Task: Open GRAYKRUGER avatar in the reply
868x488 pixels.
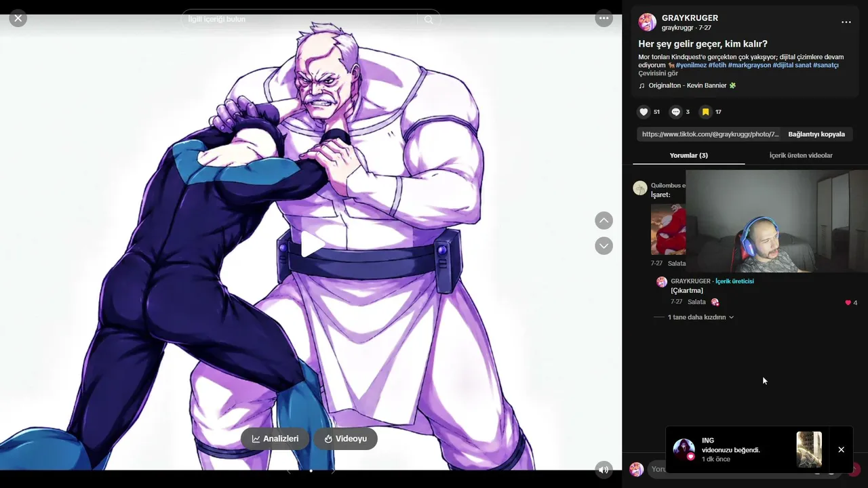Action: (x=662, y=282)
